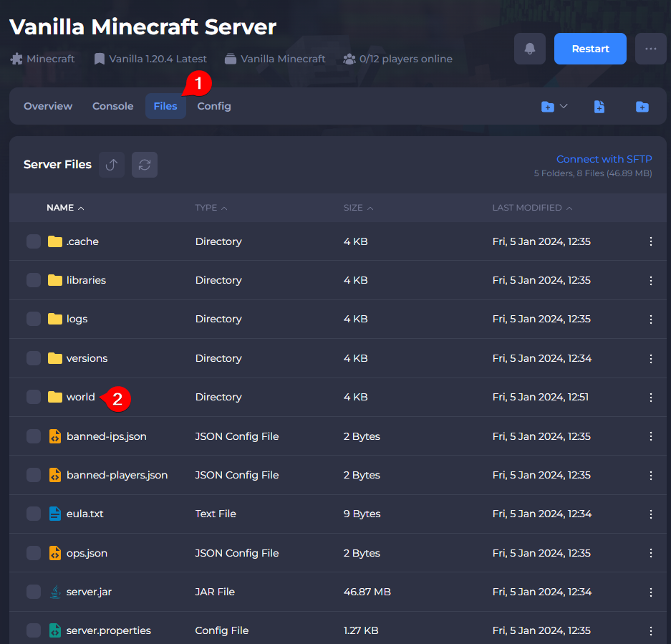671x644 pixels.
Task: Open kebab menu for the world folder
Action: (650, 397)
